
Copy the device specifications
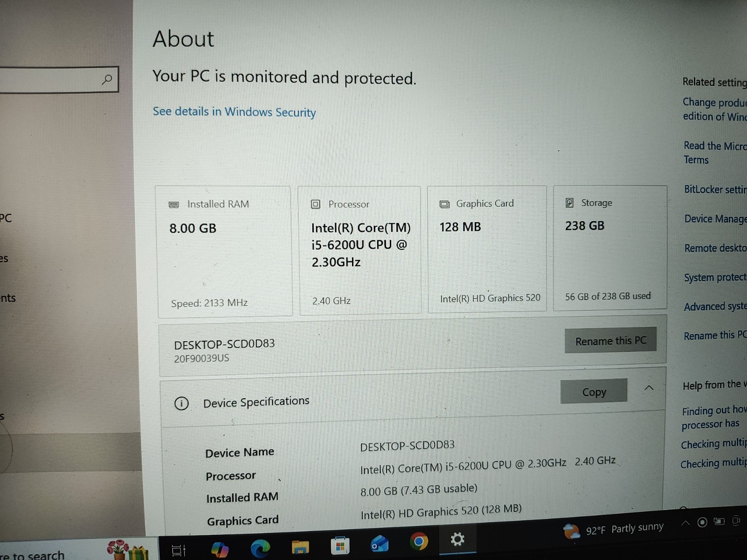tap(594, 392)
